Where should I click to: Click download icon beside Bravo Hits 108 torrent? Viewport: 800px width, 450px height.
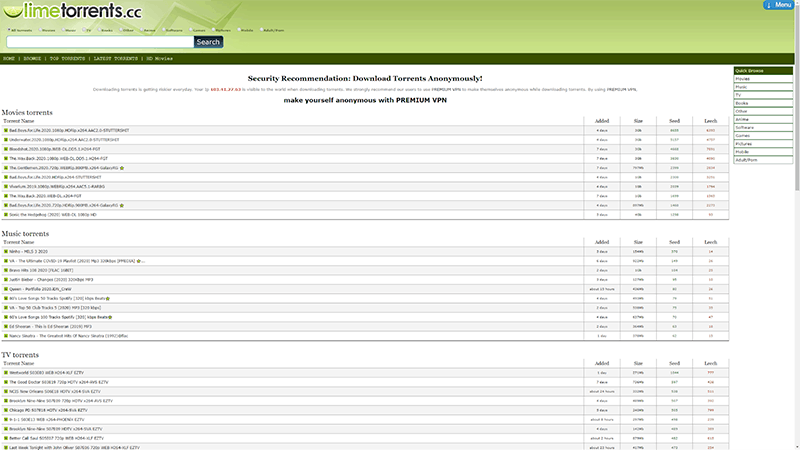pyautogui.click(x=6, y=270)
